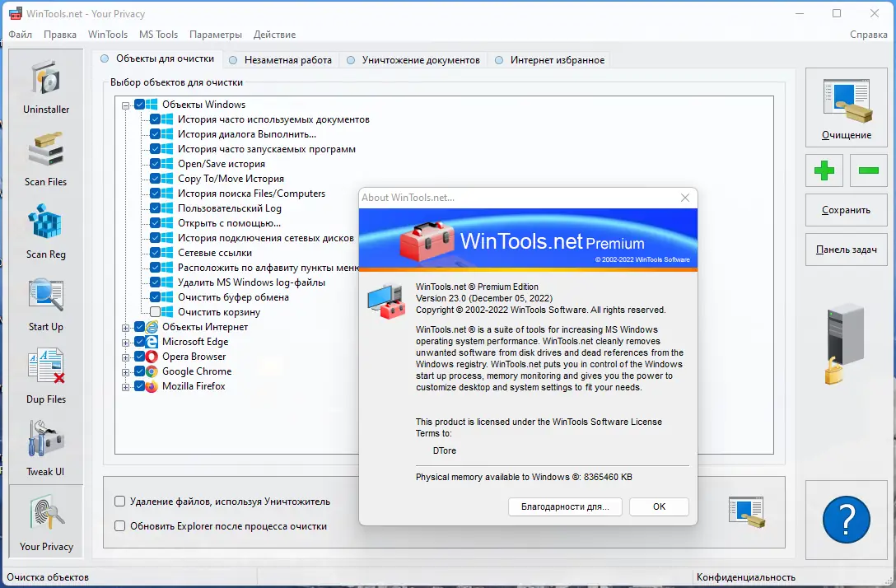Expand the Mozilla Firefox node
The image size is (896, 588).
pyautogui.click(x=126, y=385)
